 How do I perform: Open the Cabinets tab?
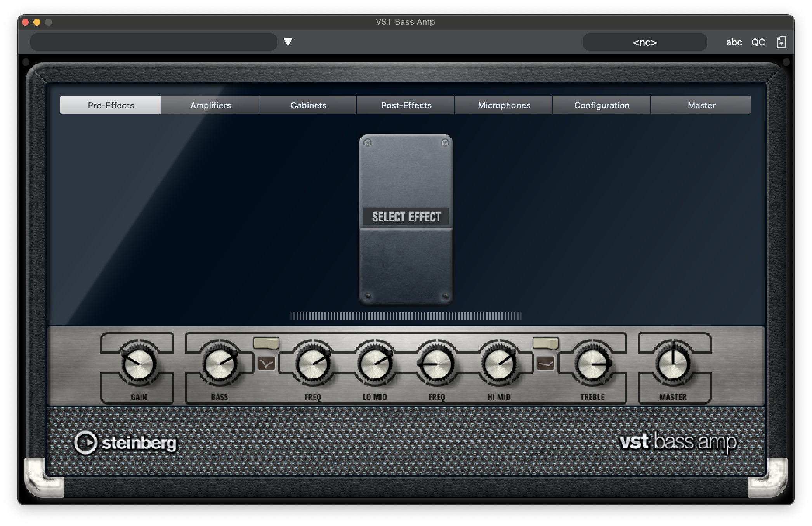(x=308, y=105)
